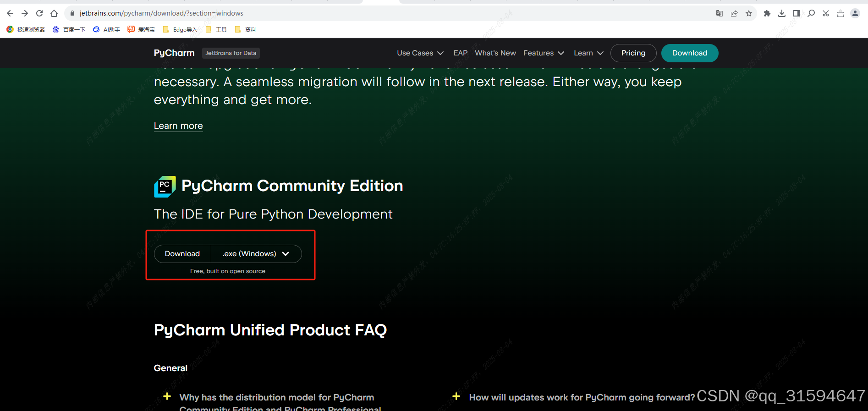The width and height of the screenshot is (868, 411).
Task: Click 'The IDE for Pure Python Development' text
Action: coord(273,214)
